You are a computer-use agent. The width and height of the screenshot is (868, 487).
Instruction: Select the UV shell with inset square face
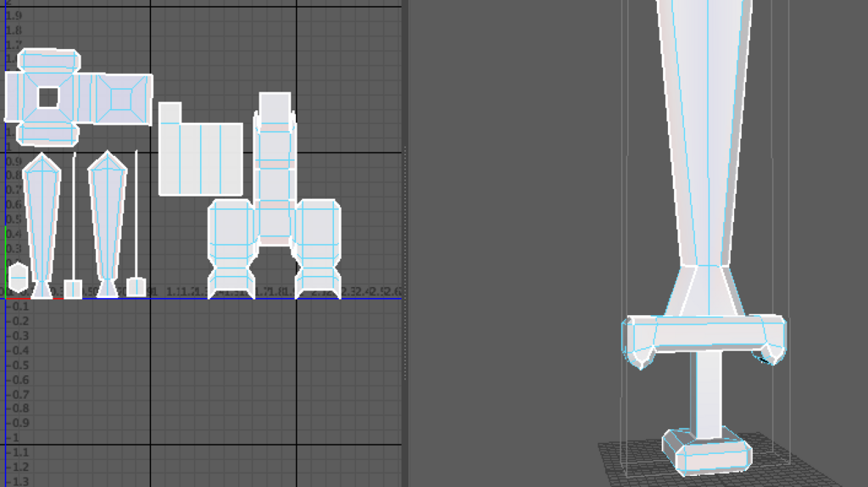[122, 99]
